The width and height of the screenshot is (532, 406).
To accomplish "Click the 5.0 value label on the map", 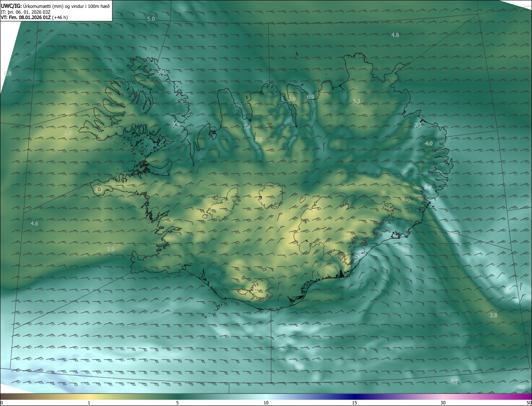I will click(151, 19).
